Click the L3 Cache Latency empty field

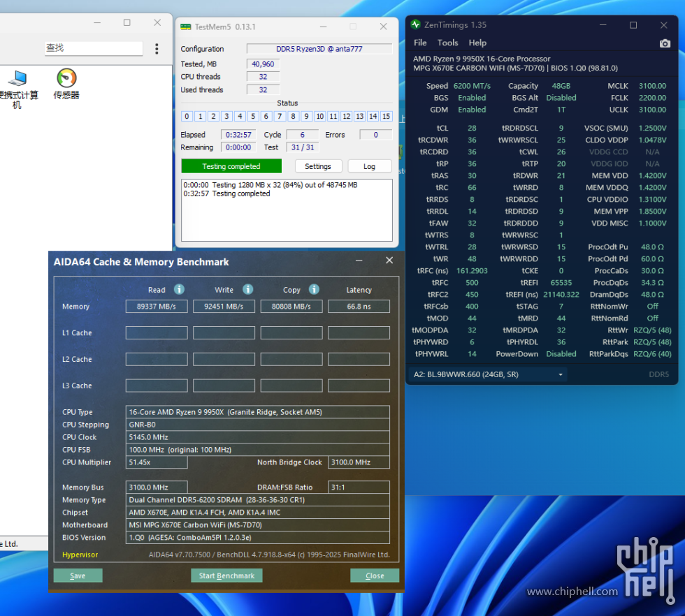click(x=359, y=386)
